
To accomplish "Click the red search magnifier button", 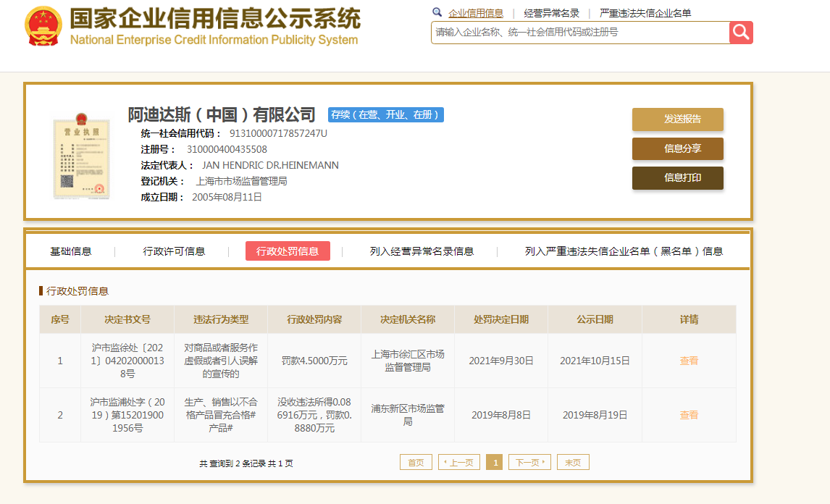I will (740, 33).
